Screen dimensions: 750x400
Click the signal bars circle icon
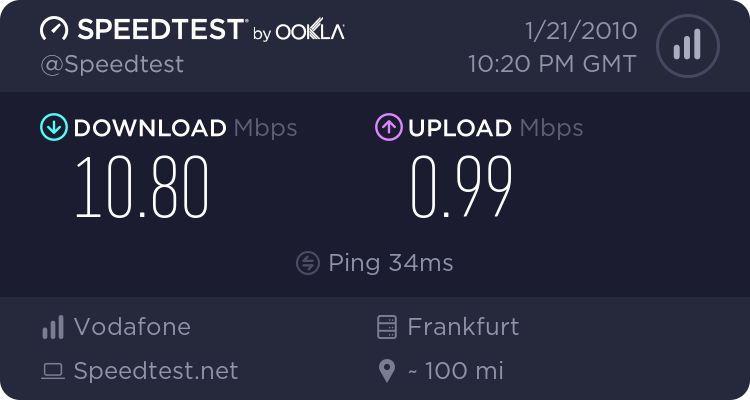point(686,45)
